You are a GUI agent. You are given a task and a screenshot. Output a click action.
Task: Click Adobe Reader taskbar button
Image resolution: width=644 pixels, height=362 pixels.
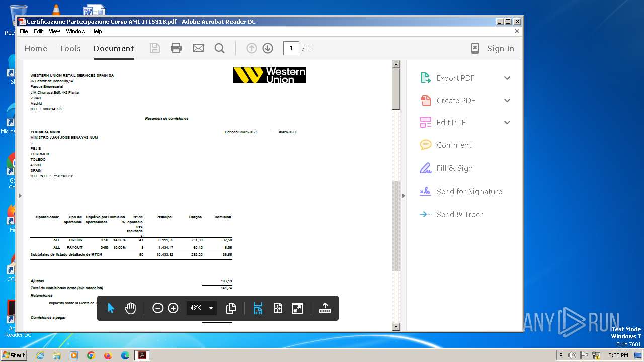[x=142, y=355]
